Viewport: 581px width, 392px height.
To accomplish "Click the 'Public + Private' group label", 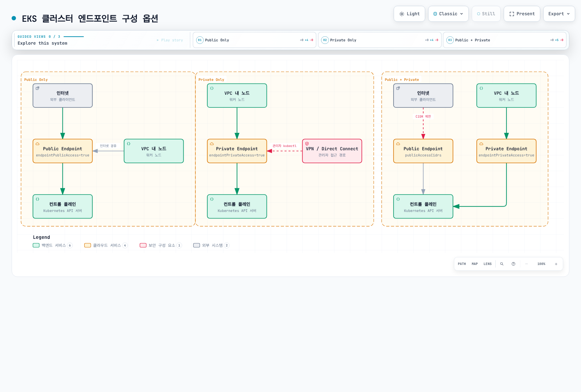I will coord(402,80).
